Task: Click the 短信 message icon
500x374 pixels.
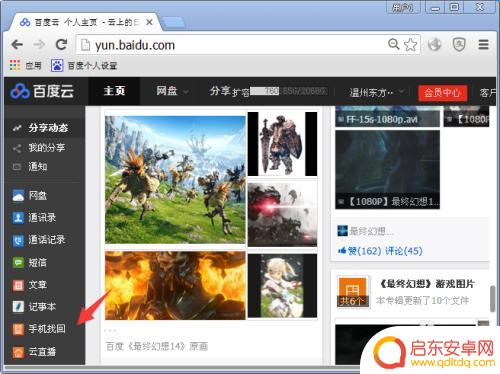Action: 18,263
